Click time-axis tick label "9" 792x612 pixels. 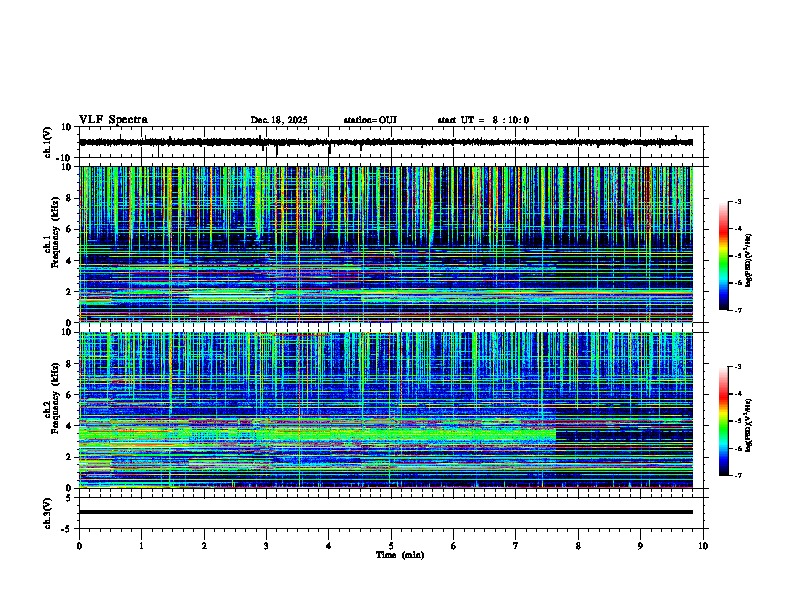(640, 546)
